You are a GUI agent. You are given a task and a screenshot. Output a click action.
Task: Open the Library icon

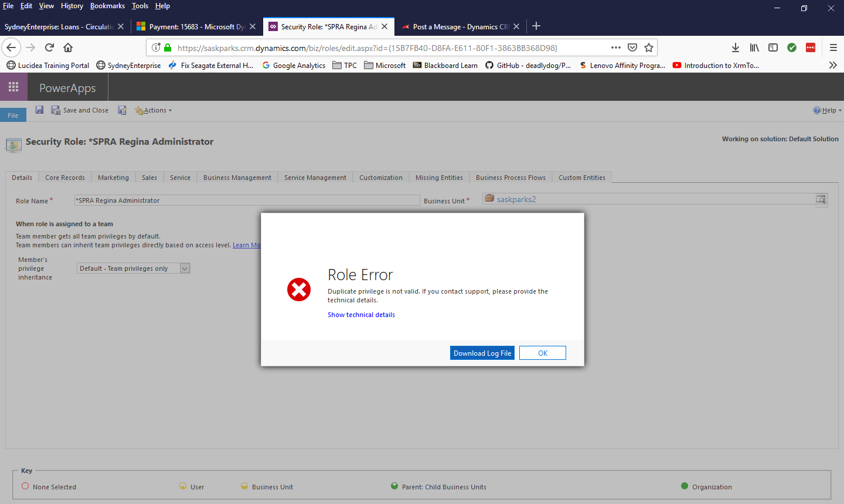754,47
